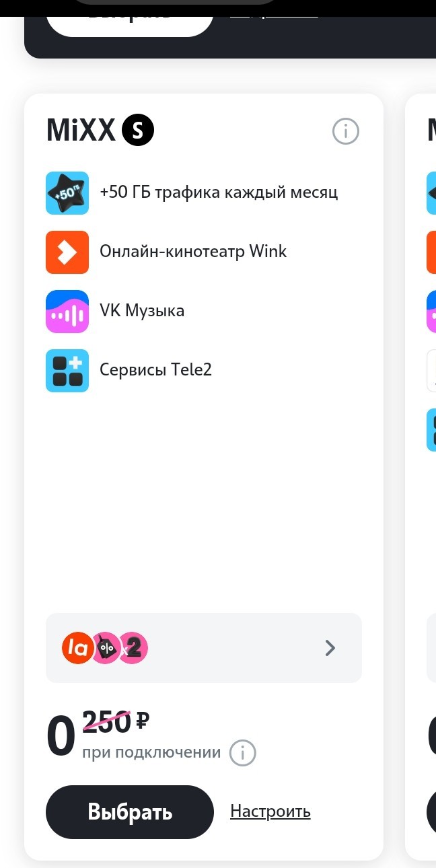Tap the pink x2 bonus icon
Image resolution: width=436 pixels, height=868 pixels.
click(x=133, y=648)
